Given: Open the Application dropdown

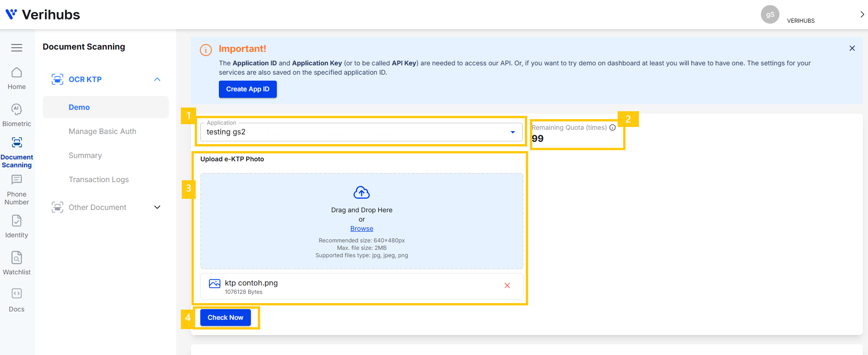Looking at the screenshot, I should (361, 132).
